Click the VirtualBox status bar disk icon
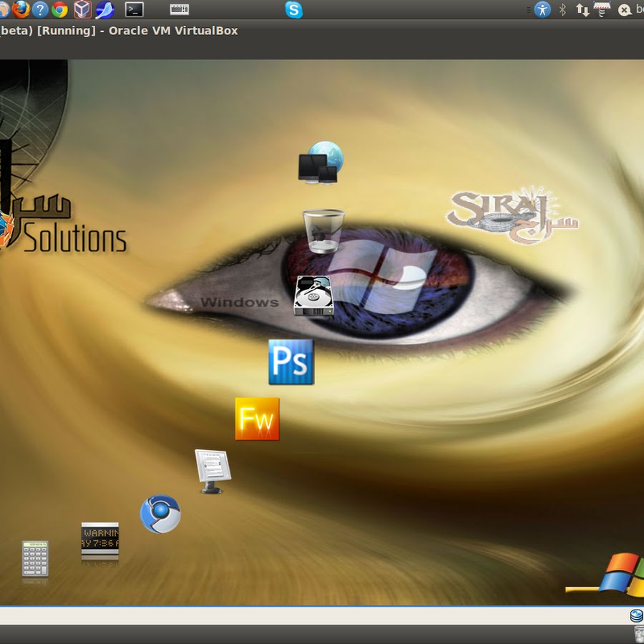 [636, 615]
